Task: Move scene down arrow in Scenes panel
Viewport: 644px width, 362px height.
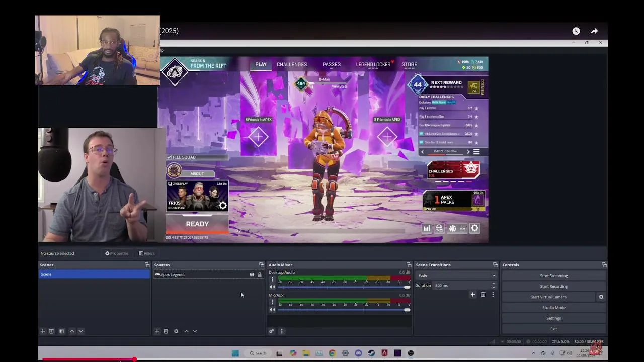Action: coord(80,331)
